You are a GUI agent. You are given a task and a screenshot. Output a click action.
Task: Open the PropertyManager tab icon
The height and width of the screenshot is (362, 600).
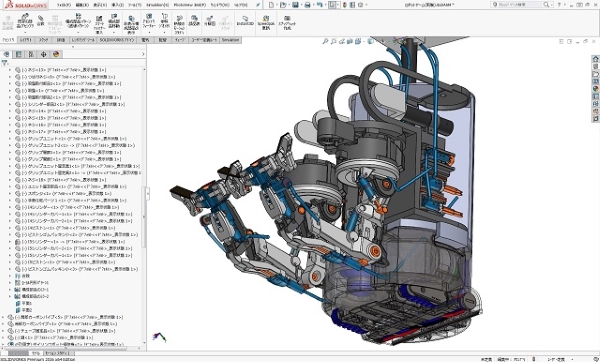point(18,54)
